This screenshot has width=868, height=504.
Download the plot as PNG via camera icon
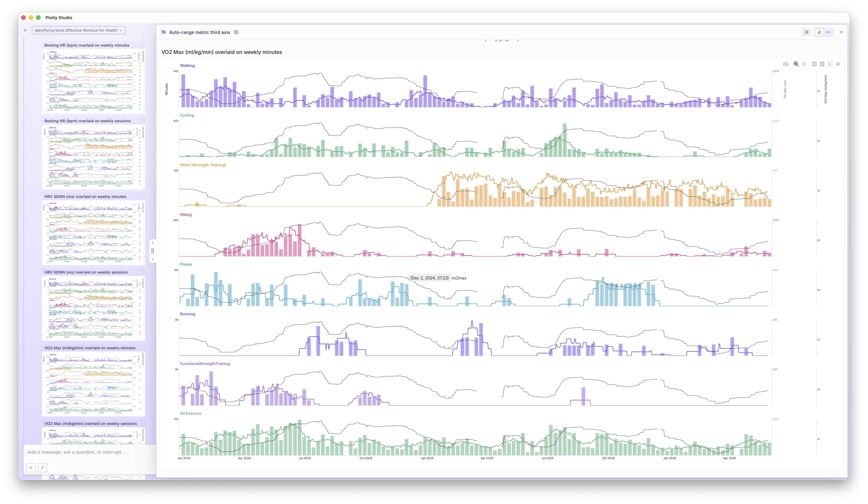(x=786, y=64)
